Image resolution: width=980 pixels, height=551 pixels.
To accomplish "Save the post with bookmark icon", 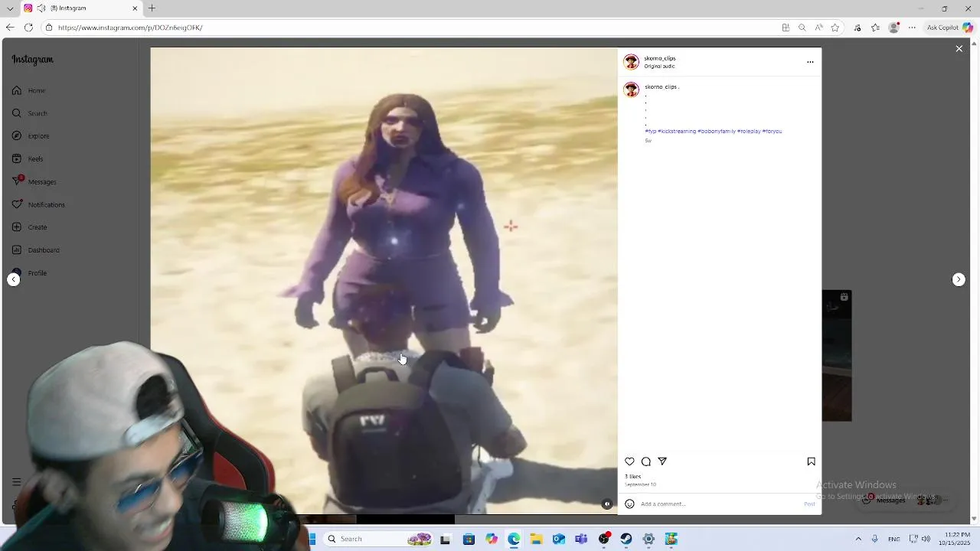I will point(811,461).
